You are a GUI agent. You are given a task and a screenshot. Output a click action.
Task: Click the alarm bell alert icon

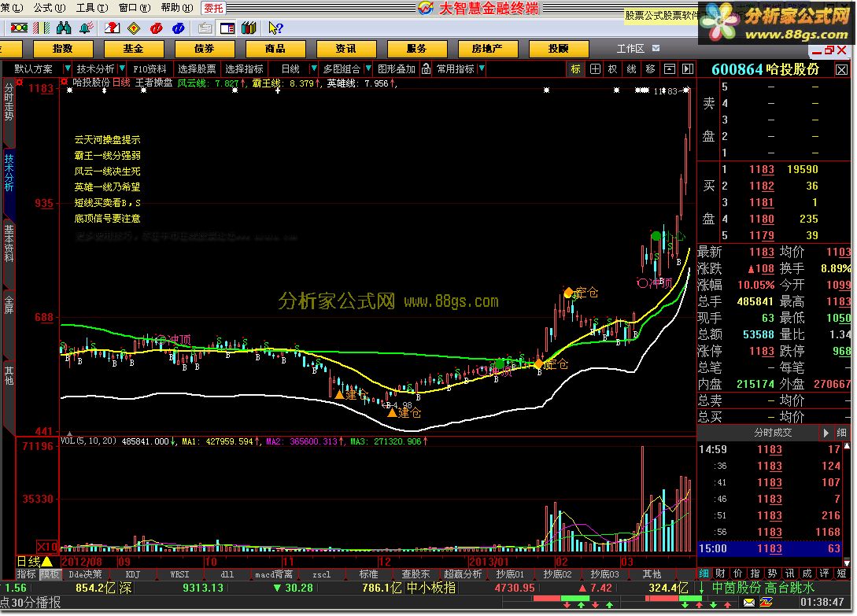click(86, 28)
